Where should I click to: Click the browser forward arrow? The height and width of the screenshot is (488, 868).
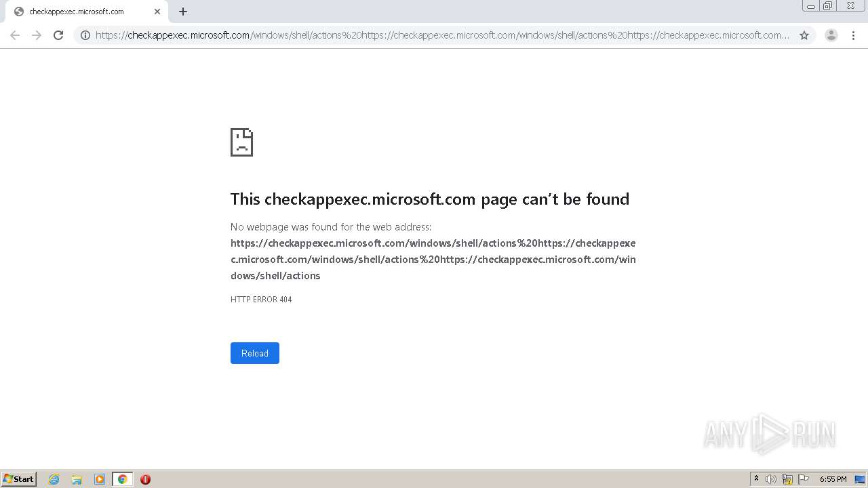pyautogui.click(x=37, y=35)
